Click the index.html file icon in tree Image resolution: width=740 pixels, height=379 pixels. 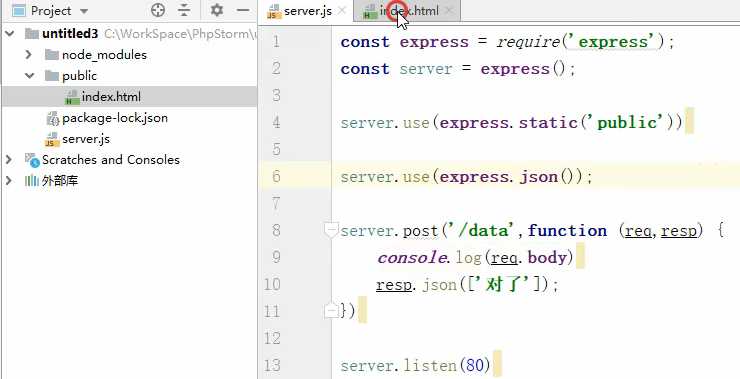(x=72, y=97)
